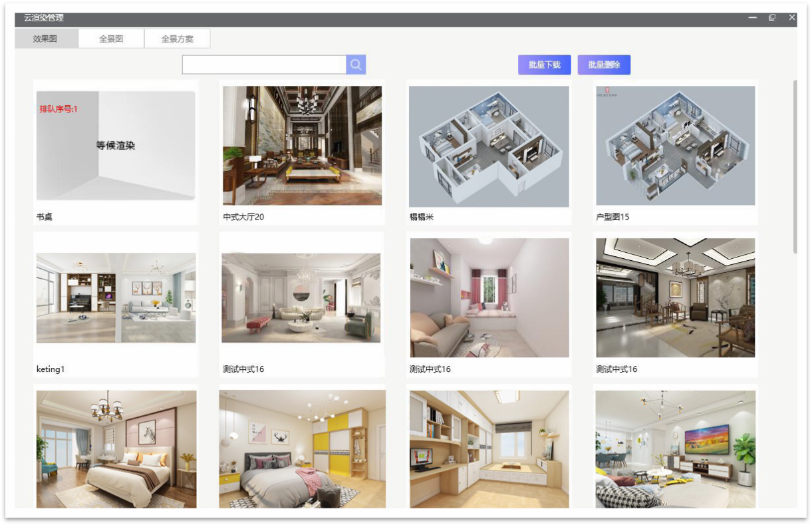Open the bedroom render with zebra painting
812x525 pixels.
pyautogui.click(x=116, y=449)
